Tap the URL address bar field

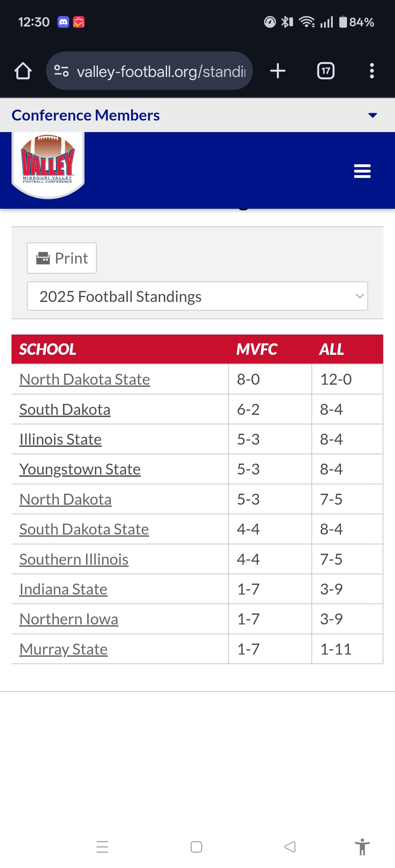click(x=161, y=71)
